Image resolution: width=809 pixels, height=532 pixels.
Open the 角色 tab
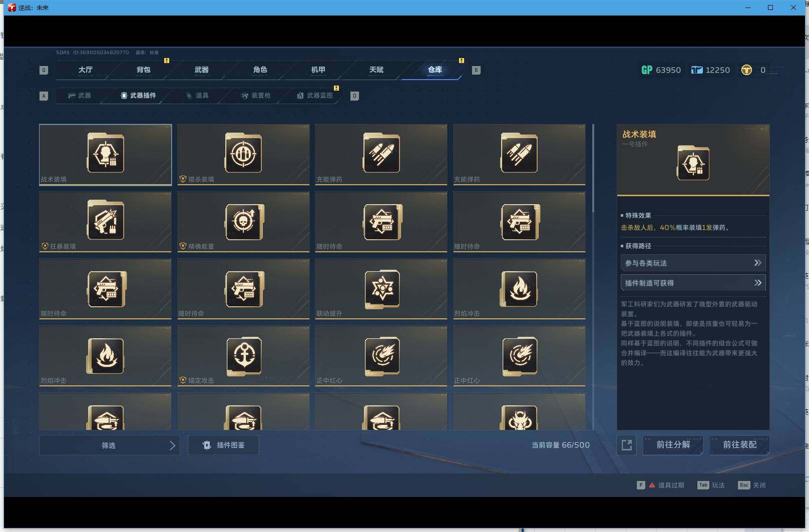coord(260,70)
